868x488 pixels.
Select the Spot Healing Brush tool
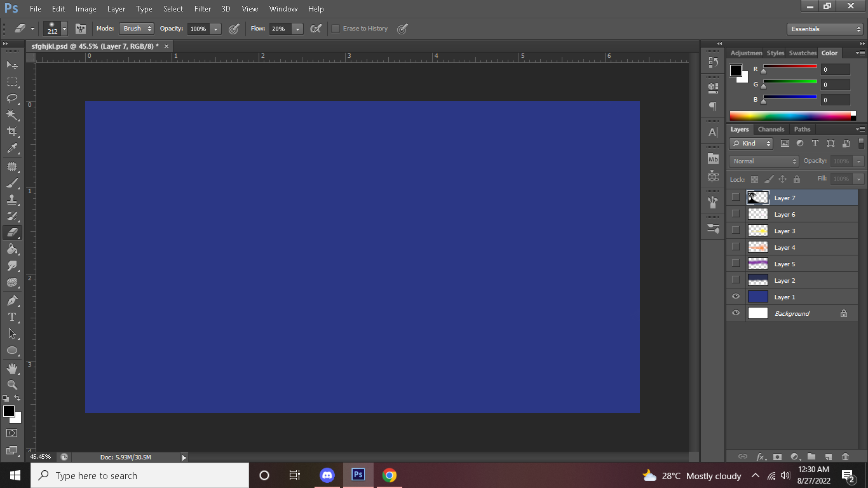click(x=12, y=166)
